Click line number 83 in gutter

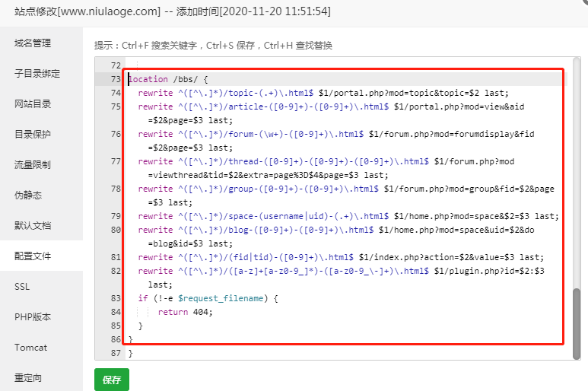tap(116, 298)
